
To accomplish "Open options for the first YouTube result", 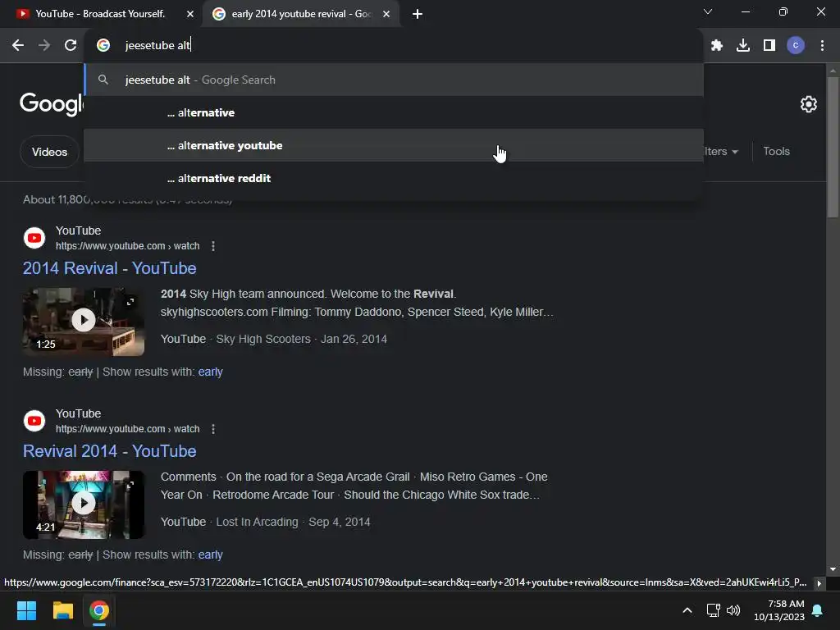I will click(213, 246).
